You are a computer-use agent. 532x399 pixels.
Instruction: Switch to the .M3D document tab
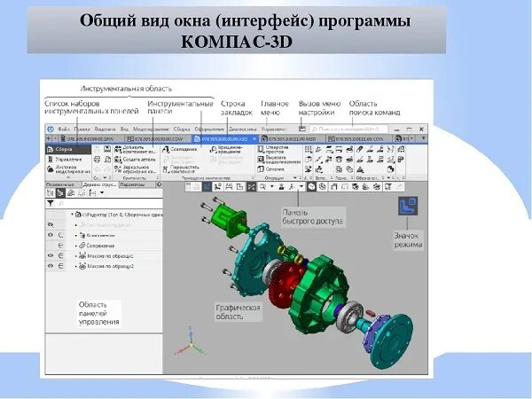point(292,139)
